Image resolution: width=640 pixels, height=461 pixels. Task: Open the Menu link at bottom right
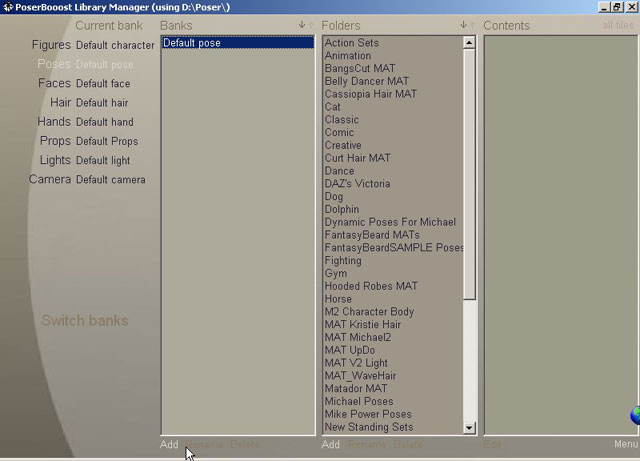click(x=626, y=444)
